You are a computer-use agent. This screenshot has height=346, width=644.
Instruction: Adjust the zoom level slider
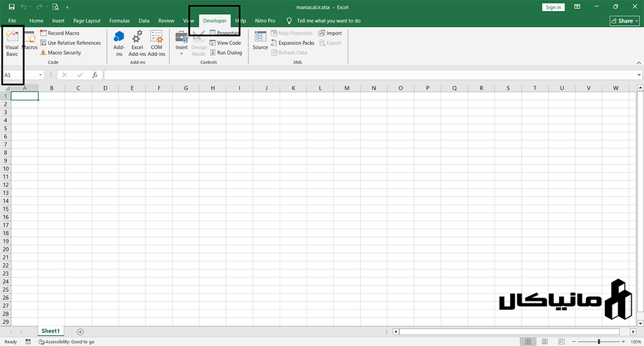(x=599, y=341)
